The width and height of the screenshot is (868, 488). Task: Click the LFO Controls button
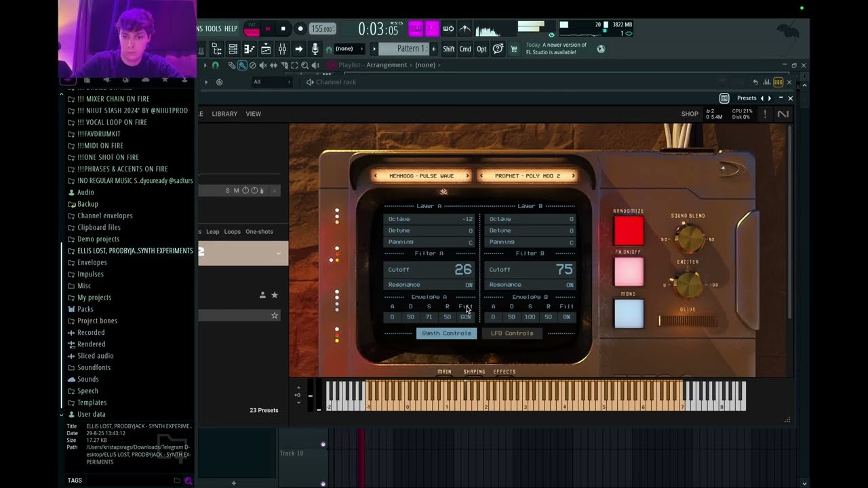[x=512, y=333]
